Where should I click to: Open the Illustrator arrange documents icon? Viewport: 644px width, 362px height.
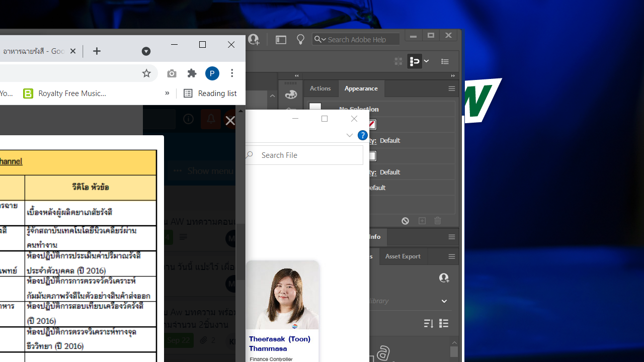pos(281,40)
